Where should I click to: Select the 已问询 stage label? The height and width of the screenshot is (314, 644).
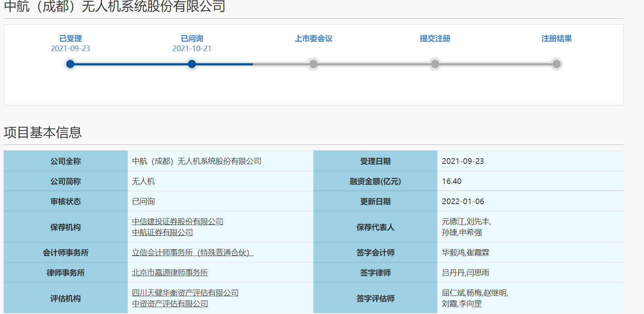(x=192, y=39)
